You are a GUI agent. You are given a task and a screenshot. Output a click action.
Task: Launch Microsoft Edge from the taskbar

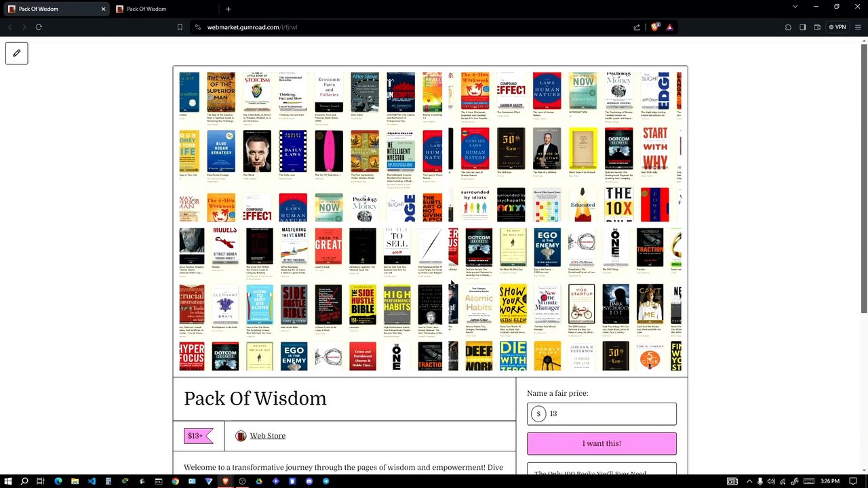(x=58, y=481)
